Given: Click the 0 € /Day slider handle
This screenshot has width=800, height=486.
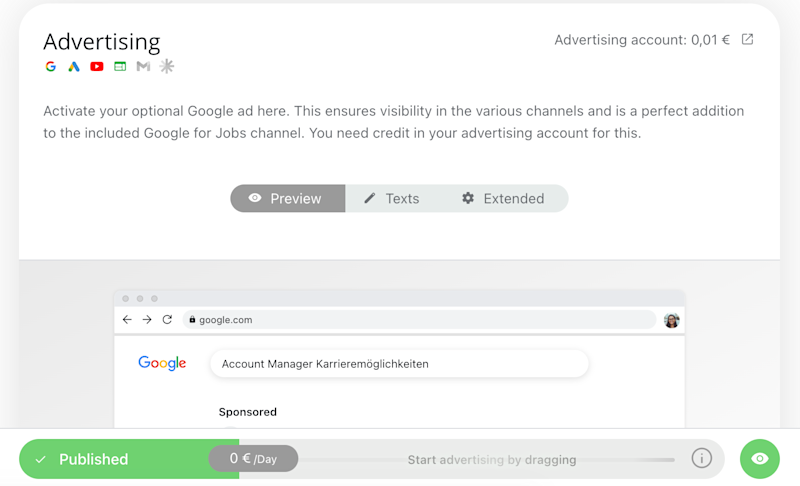Looking at the screenshot, I should [253, 458].
